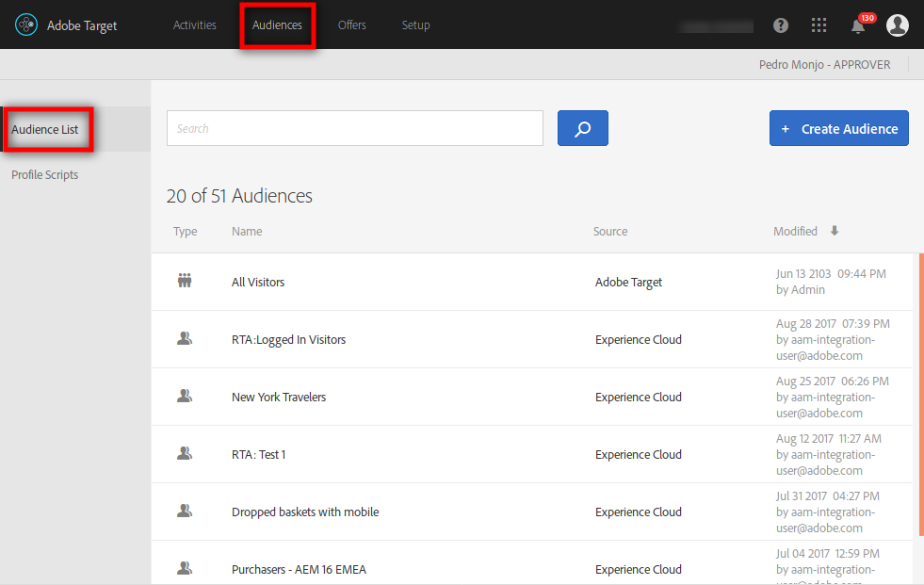Switch to the Audiences tab

(277, 25)
